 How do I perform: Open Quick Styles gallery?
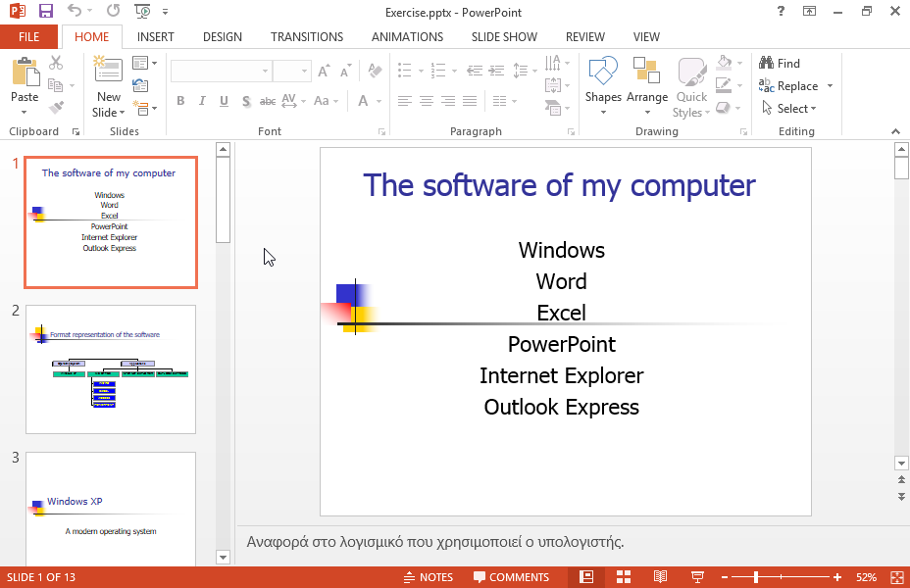pos(691,87)
